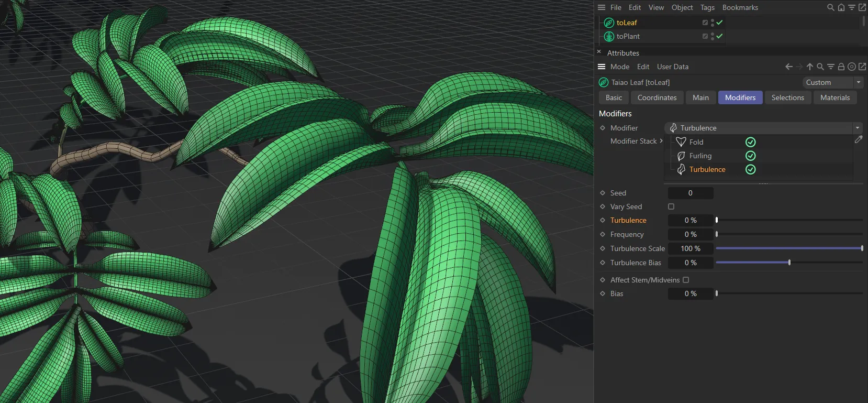Click Taiao Leaf header icon

(x=604, y=82)
